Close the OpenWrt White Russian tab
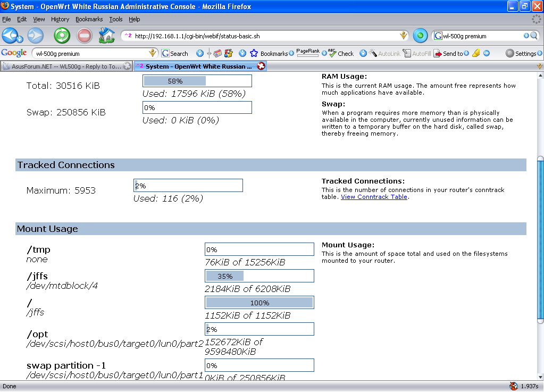 261,66
